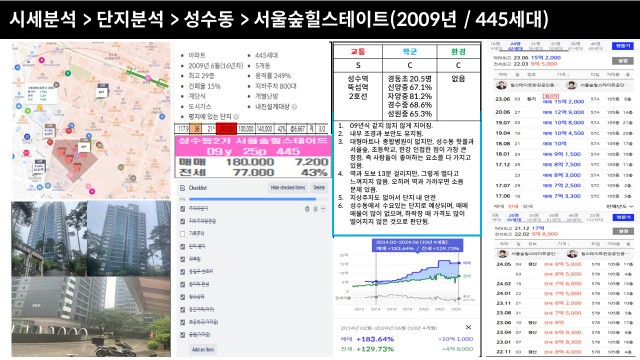
Task: Close the price-change summary with the X icon
Action: pyautogui.click(x=468, y=327)
